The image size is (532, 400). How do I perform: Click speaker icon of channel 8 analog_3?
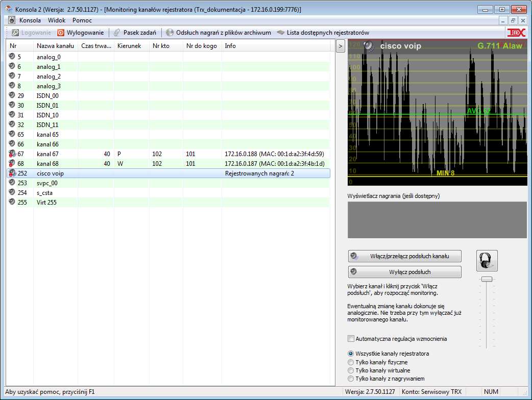pyautogui.click(x=12, y=85)
